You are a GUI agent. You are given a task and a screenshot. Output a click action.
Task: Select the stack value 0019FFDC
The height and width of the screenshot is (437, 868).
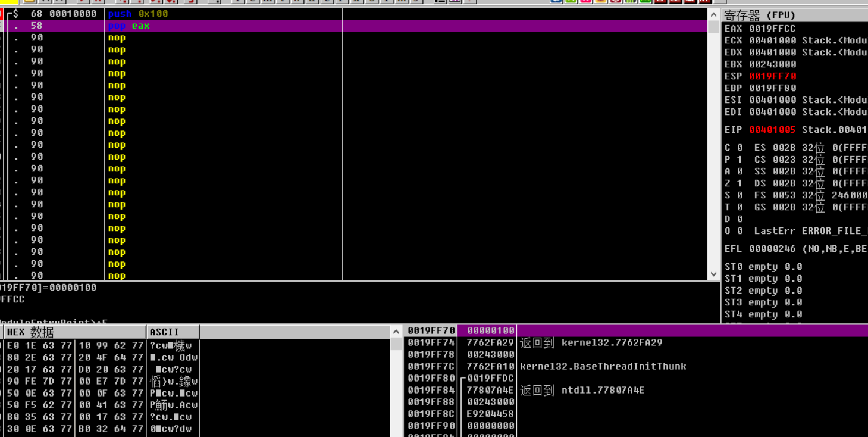click(491, 378)
